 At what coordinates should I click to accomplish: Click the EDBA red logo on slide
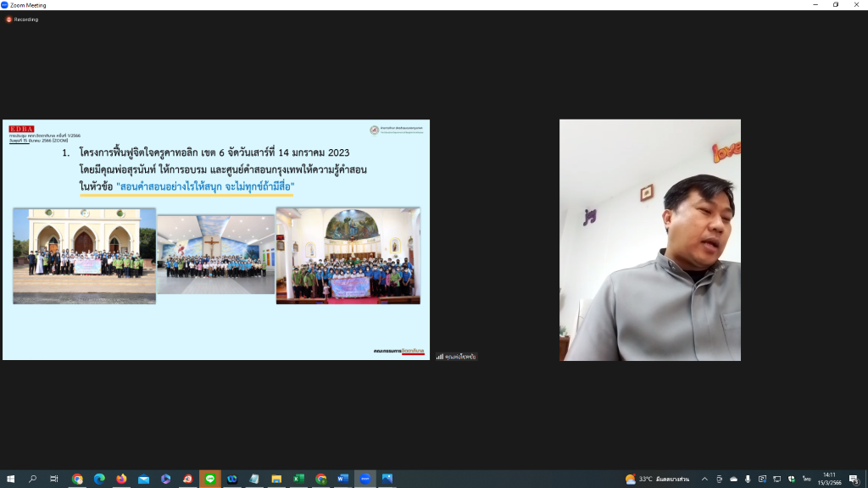tap(21, 129)
